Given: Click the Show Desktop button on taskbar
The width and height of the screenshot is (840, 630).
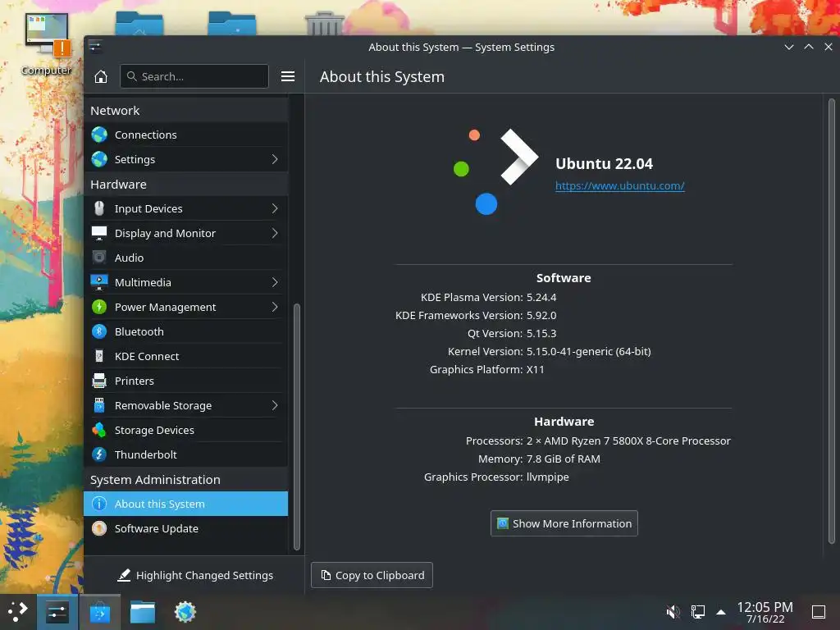Looking at the screenshot, I should 819,612.
